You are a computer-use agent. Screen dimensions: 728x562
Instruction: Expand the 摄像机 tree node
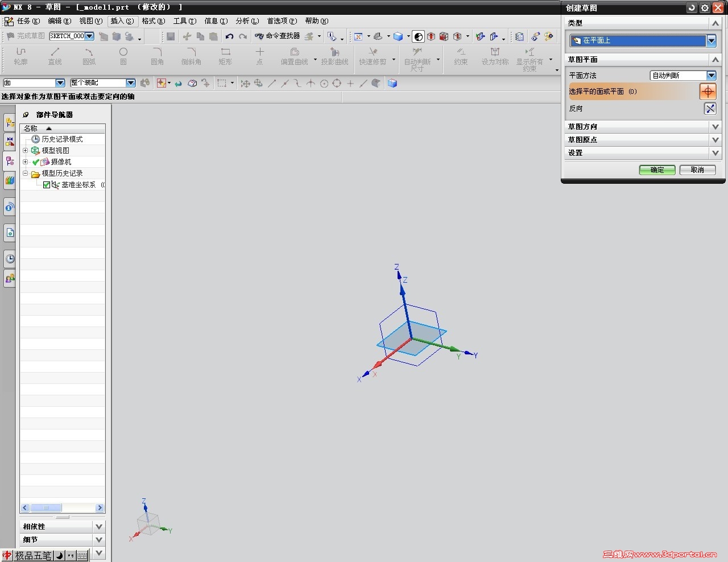(x=25, y=162)
